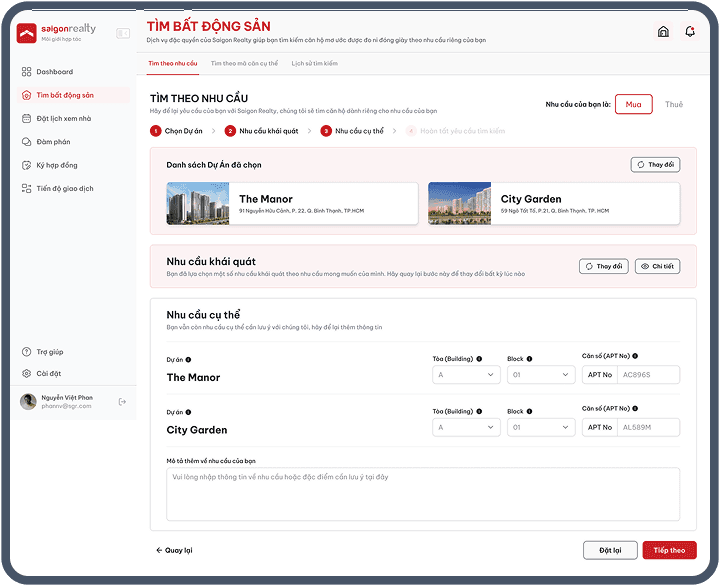Click the calendar icon beside Đặt lịch xem nhà
This screenshot has height=585, width=719.
point(27,118)
